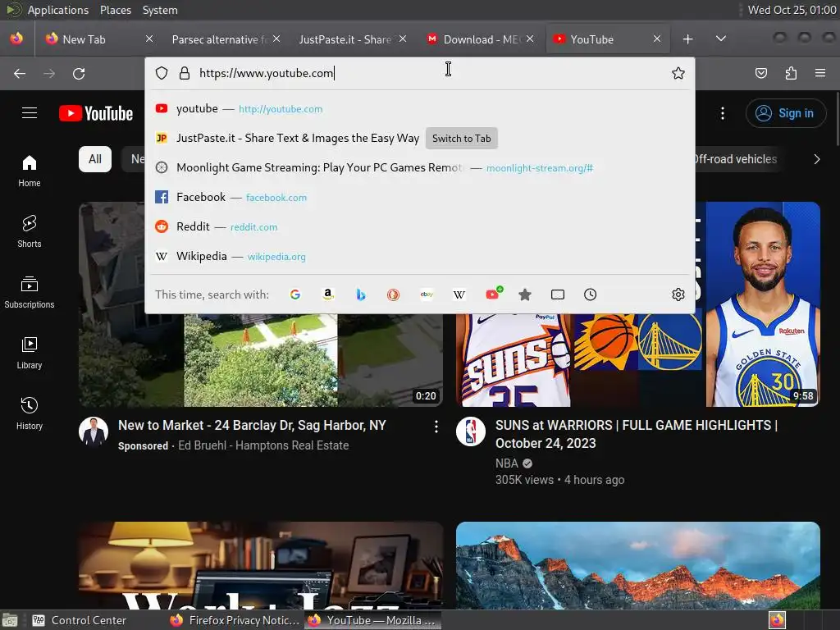Select Facebook suggestion
This screenshot has height=630, width=840.
tap(422, 197)
